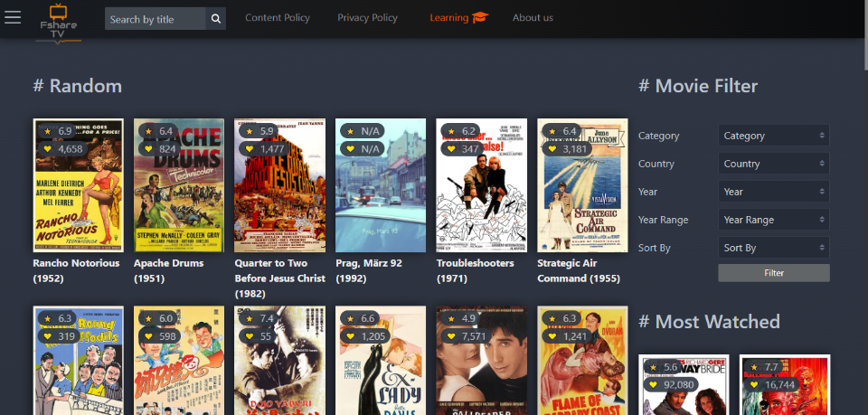Screen dimensions: 868x415
Task: Click the star 5.6 badge in Most Watched
Action: pyautogui.click(x=663, y=367)
